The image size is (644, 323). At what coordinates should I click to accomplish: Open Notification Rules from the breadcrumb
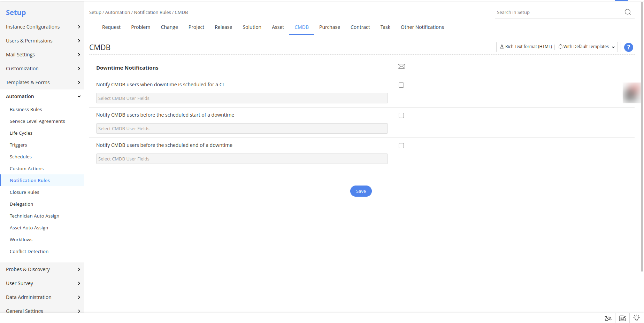coord(152,12)
